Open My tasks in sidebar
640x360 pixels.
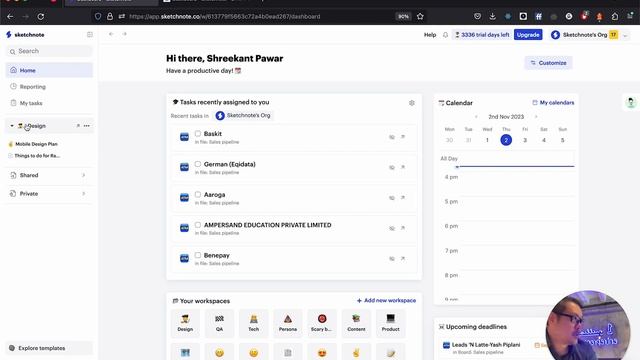(49, 103)
